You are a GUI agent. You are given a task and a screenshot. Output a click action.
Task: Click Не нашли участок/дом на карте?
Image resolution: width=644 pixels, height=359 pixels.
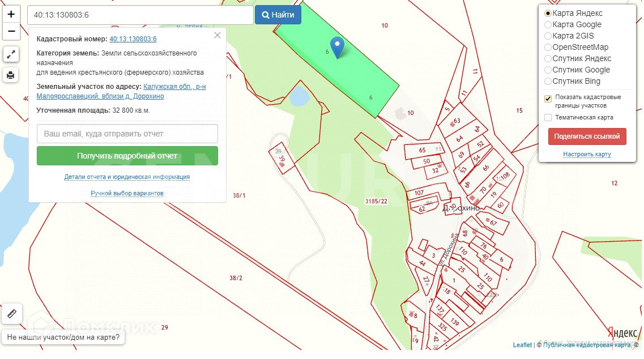click(63, 337)
